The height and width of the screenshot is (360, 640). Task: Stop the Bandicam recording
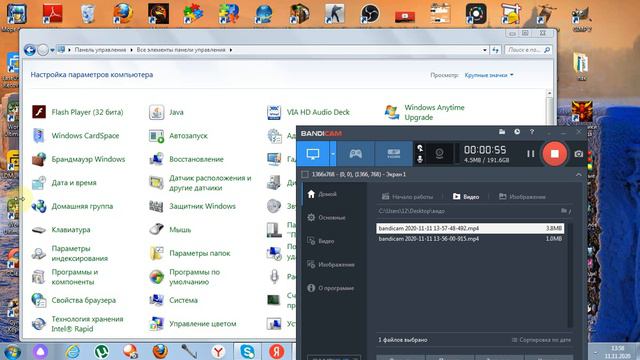[x=554, y=154]
